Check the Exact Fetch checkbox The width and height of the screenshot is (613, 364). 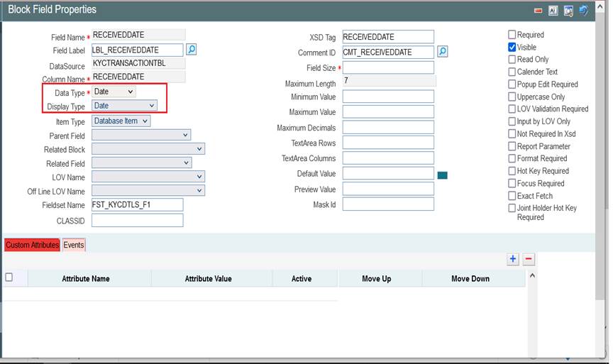click(x=512, y=196)
